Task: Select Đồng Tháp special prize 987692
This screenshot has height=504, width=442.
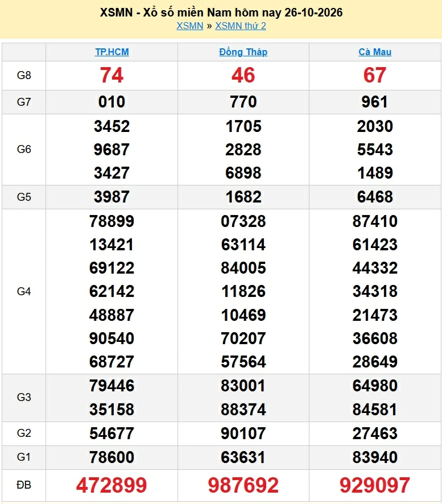Action: tap(243, 485)
